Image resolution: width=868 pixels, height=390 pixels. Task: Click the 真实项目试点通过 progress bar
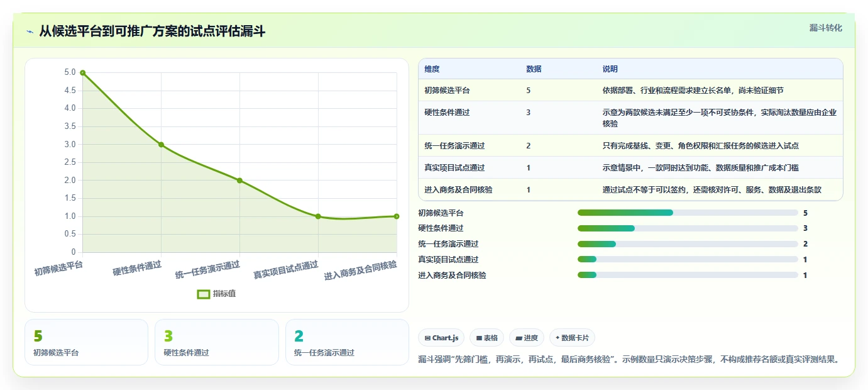688,259
